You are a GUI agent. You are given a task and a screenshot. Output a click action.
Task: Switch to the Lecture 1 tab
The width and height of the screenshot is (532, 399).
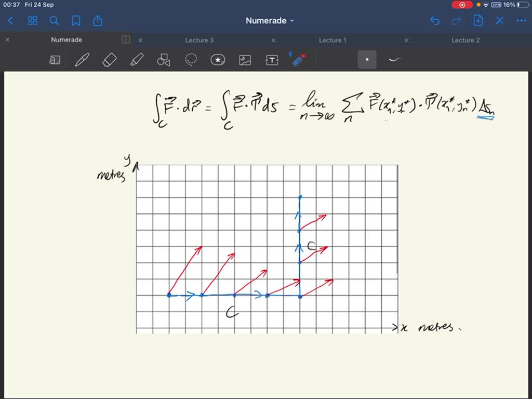[x=332, y=39]
